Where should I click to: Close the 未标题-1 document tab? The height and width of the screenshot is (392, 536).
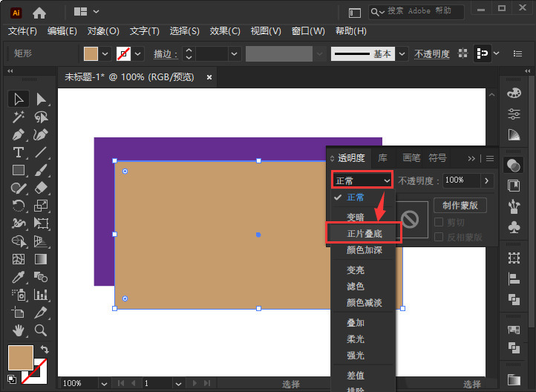click(209, 77)
